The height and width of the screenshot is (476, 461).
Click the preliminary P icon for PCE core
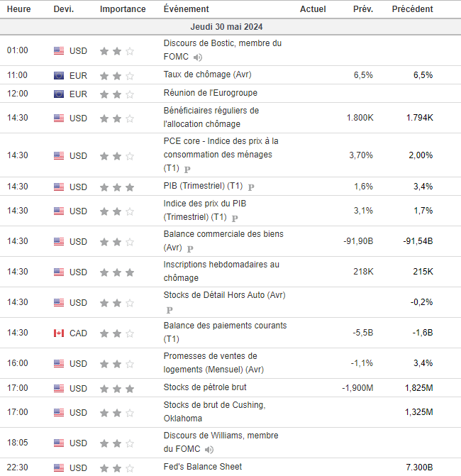[187, 170]
